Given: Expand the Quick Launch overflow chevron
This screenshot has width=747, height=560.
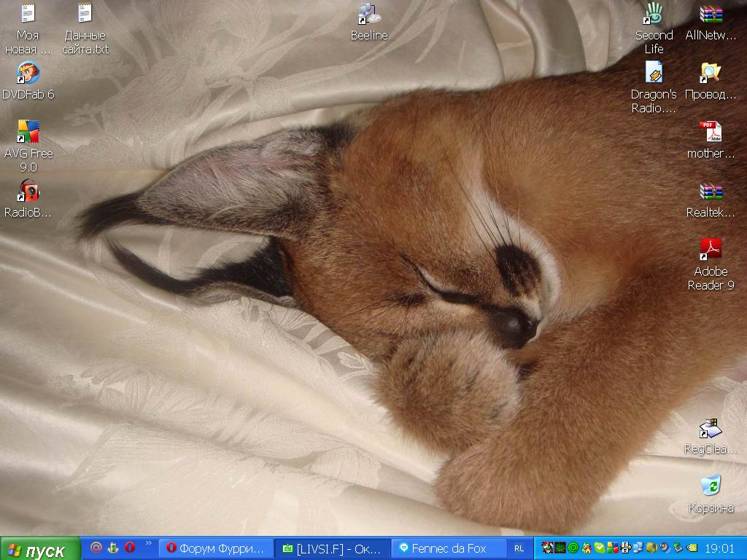Looking at the screenshot, I should (149, 543).
